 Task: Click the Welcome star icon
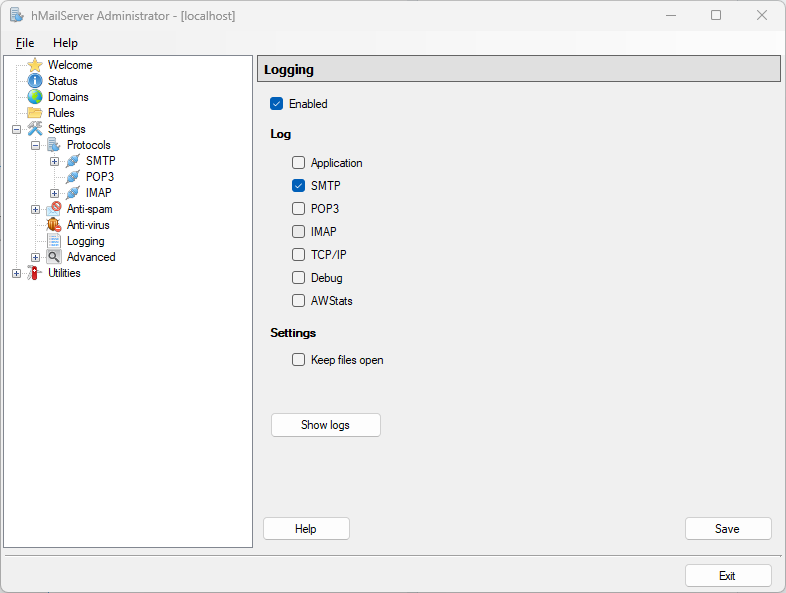35,65
